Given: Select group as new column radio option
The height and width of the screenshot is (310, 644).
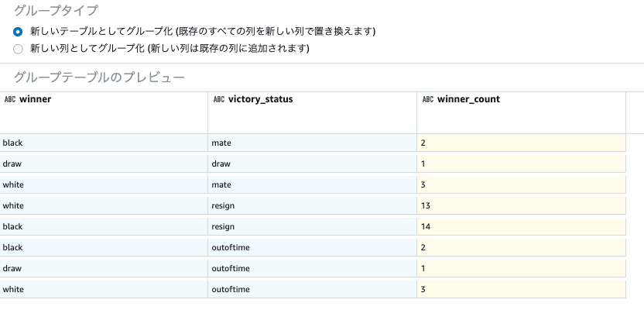Looking at the screenshot, I should [18, 50].
